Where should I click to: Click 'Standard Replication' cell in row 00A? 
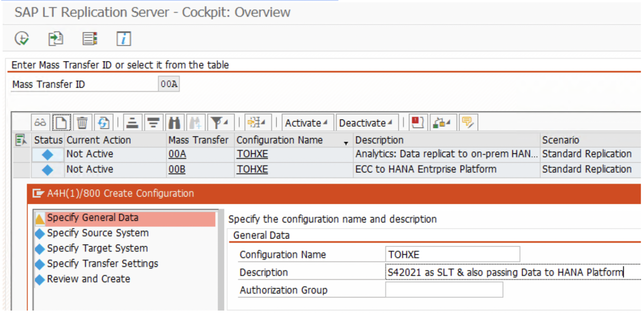click(x=590, y=154)
